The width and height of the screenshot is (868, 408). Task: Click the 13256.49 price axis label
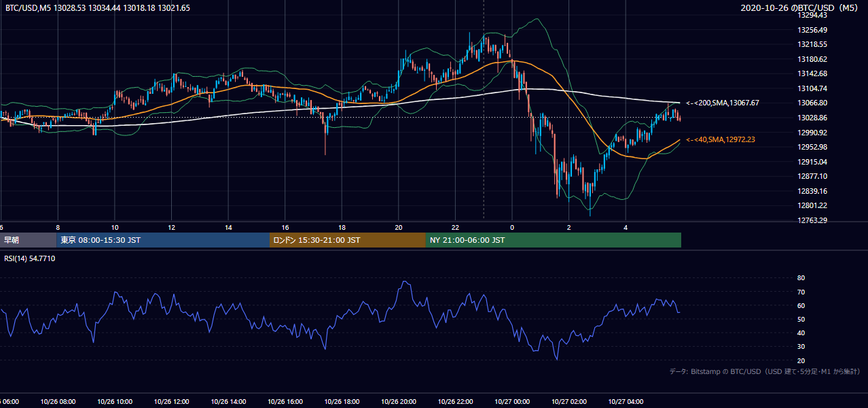coord(812,30)
